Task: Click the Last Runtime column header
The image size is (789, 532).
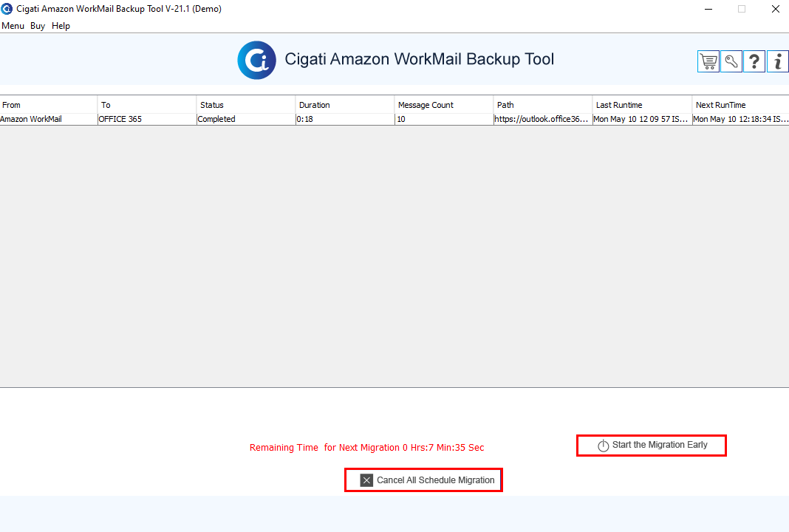Action: point(642,105)
